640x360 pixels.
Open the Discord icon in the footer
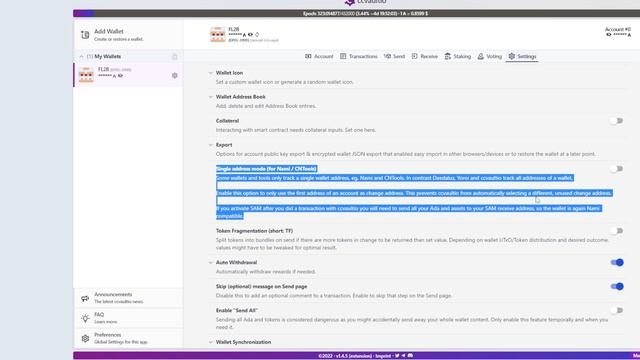coord(410,356)
